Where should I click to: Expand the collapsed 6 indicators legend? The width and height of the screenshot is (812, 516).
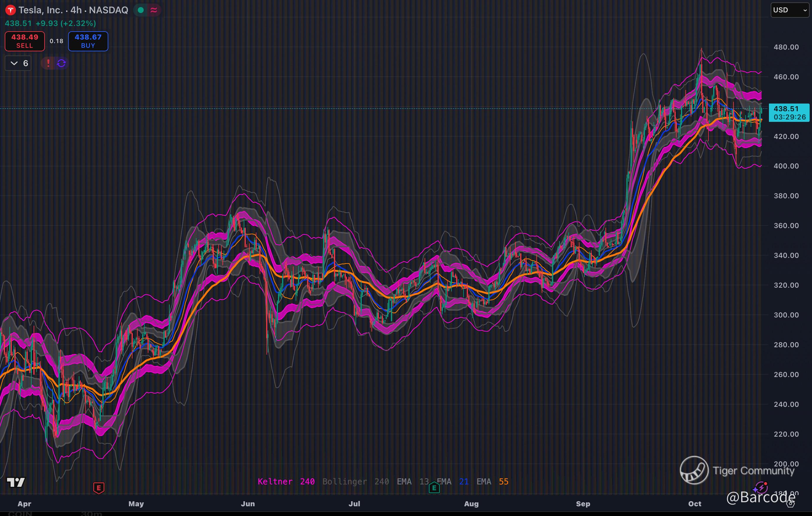18,63
